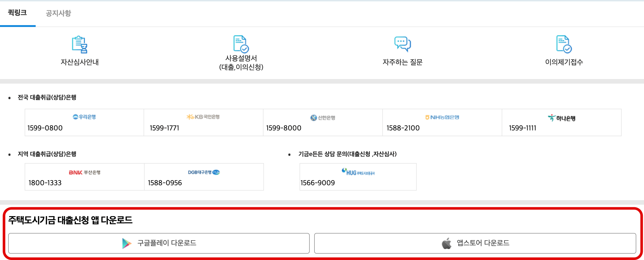
Task: Click the HUG phone number 1566-9009
Action: 317,183
